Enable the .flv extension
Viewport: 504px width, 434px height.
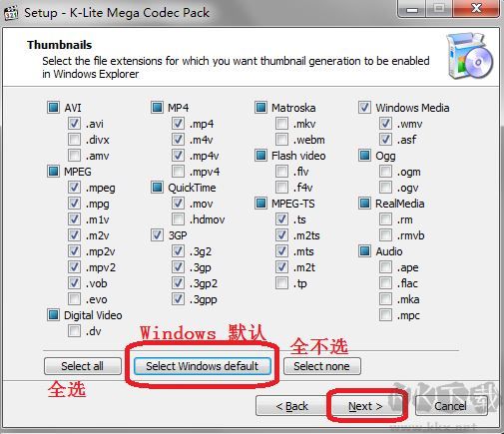tap(281, 172)
